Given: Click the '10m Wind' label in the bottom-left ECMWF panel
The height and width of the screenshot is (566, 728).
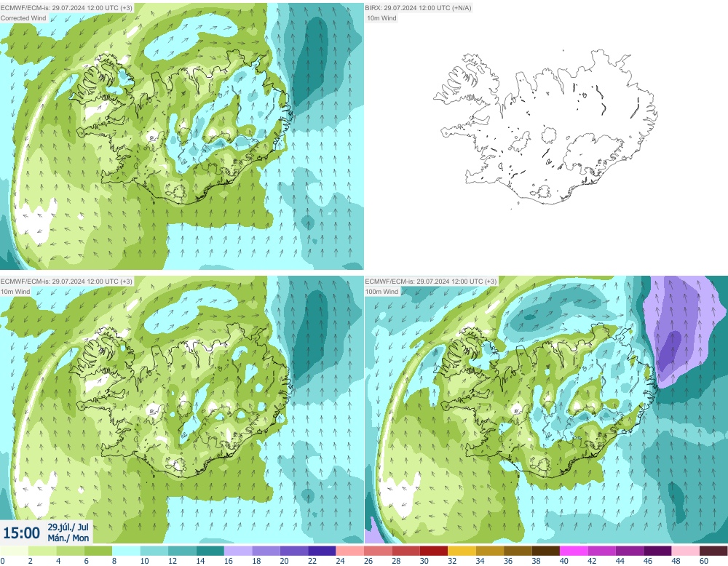Looking at the screenshot, I should (15, 292).
